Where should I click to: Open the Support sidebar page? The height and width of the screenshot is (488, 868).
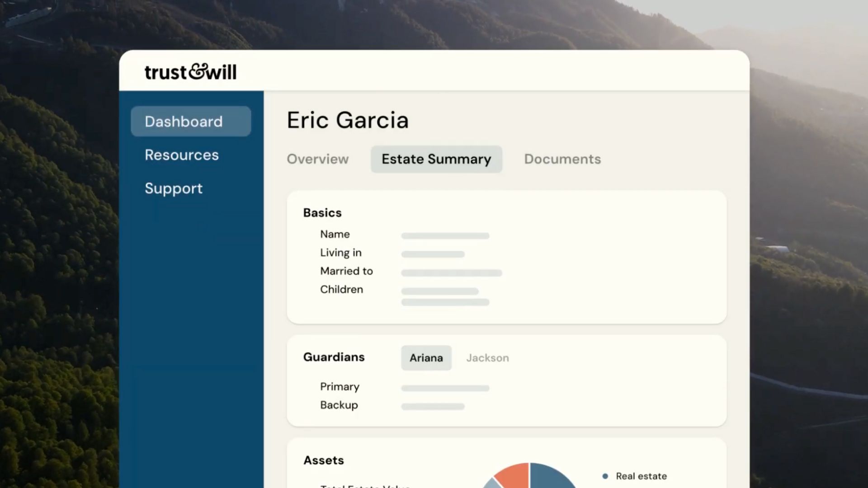(174, 188)
